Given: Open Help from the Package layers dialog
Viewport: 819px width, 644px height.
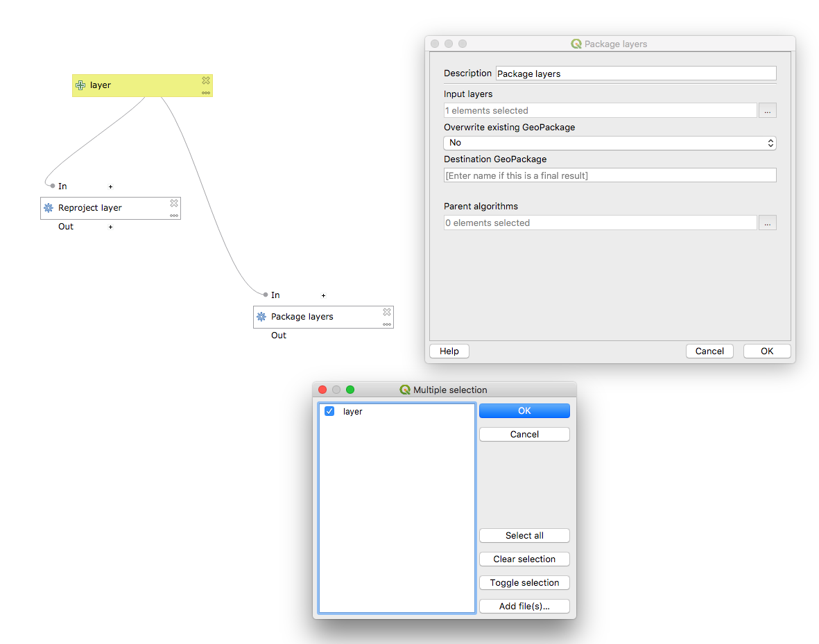Looking at the screenshot, I should [449, 351].
